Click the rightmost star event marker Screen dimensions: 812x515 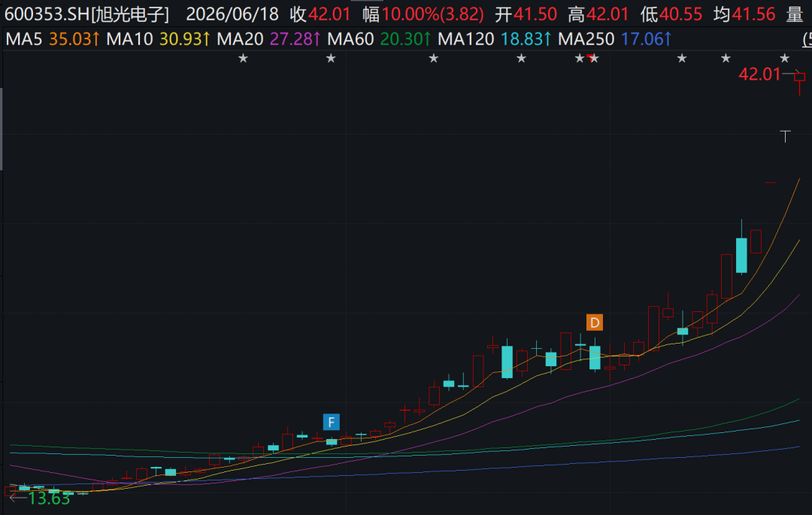pos(784,59)
